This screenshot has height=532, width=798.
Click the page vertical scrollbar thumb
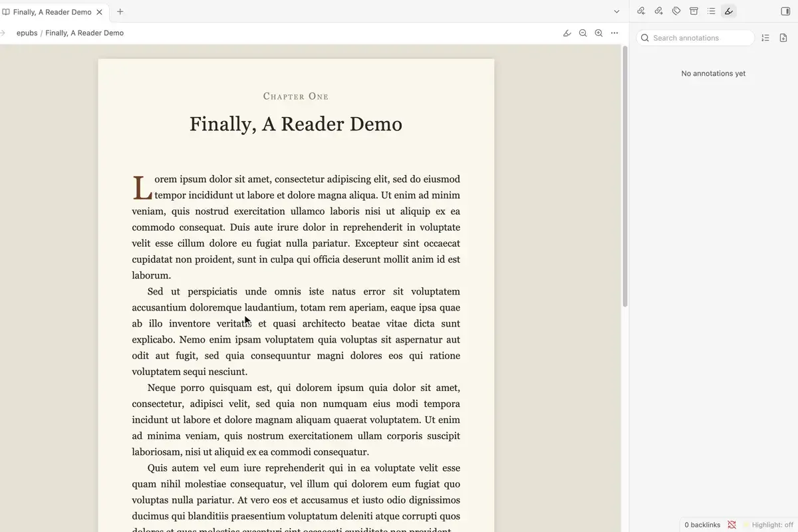pos(624,176)
